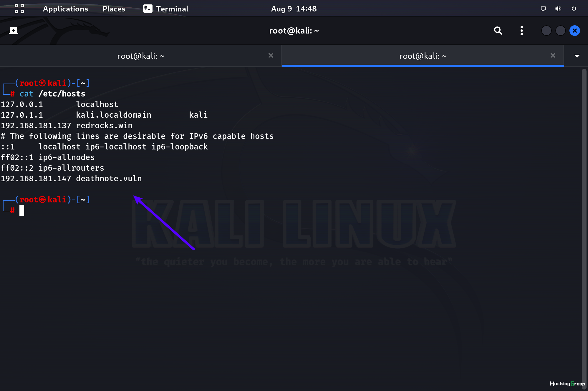Open a new terminal tab with the plus icon
This screenshot has height=391, width=588.
coord(13,31)
